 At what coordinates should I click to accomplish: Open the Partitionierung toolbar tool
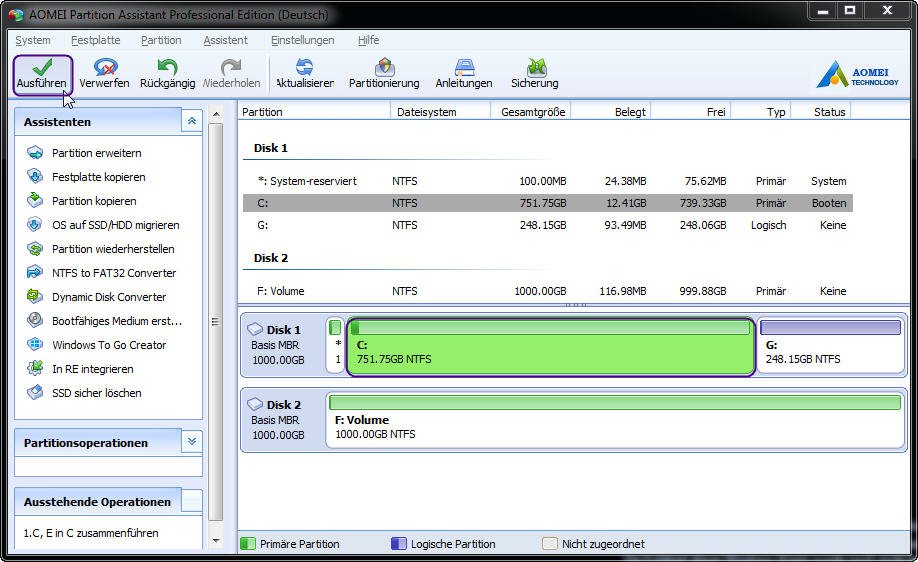point(384,74)
